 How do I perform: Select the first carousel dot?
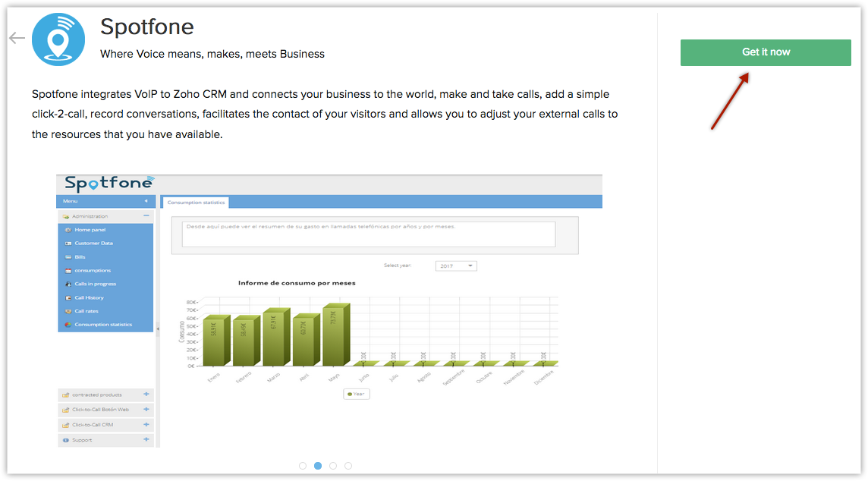303,466
